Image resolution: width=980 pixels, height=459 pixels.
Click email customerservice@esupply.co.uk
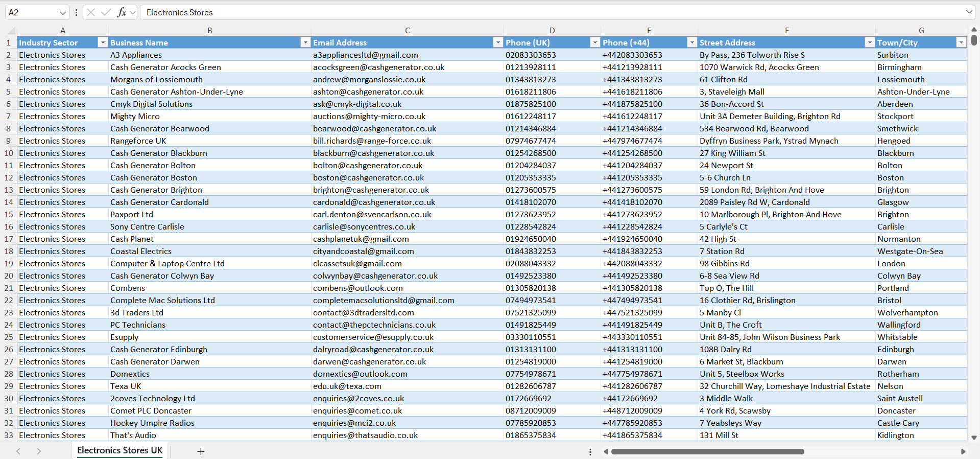point(408,337)
